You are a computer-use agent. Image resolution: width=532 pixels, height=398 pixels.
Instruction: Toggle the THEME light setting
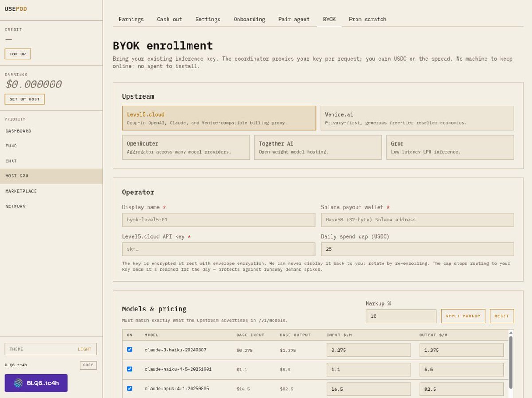(x=51, y=349)
